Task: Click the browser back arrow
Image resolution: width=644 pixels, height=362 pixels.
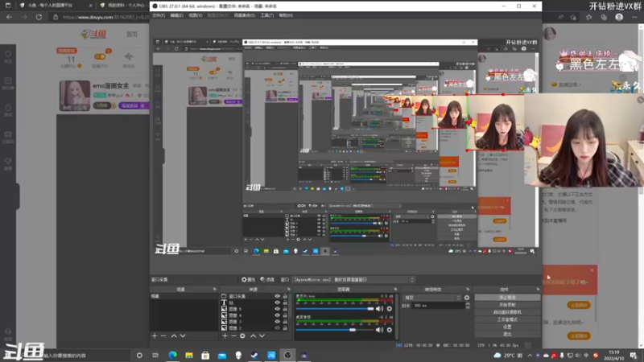Action: (x=10, y=17)
